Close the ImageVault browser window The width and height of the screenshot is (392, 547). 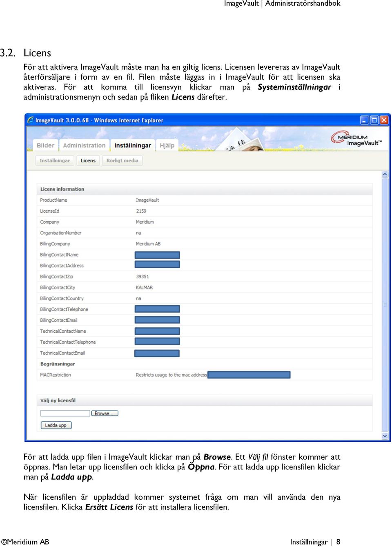pyautogui.click(x=384, y=120)
